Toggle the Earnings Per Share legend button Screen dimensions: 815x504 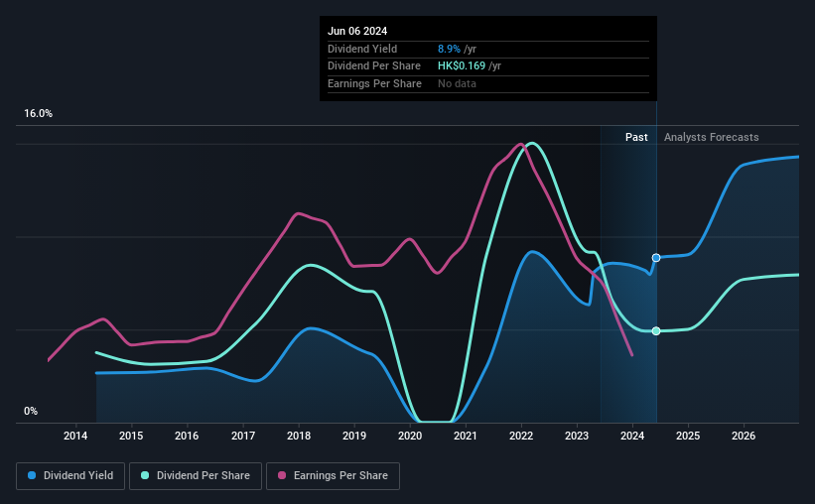[x=333, y=476]
